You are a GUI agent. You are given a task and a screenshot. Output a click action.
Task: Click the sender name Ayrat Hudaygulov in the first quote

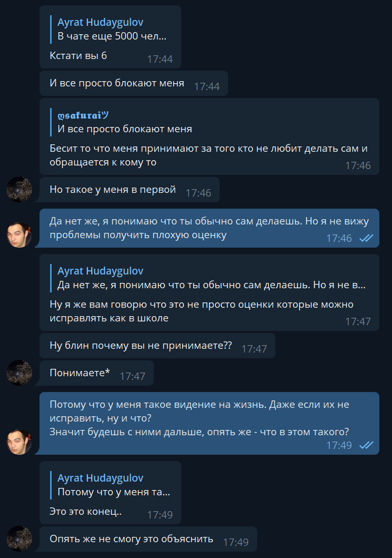tap(100, 22)
